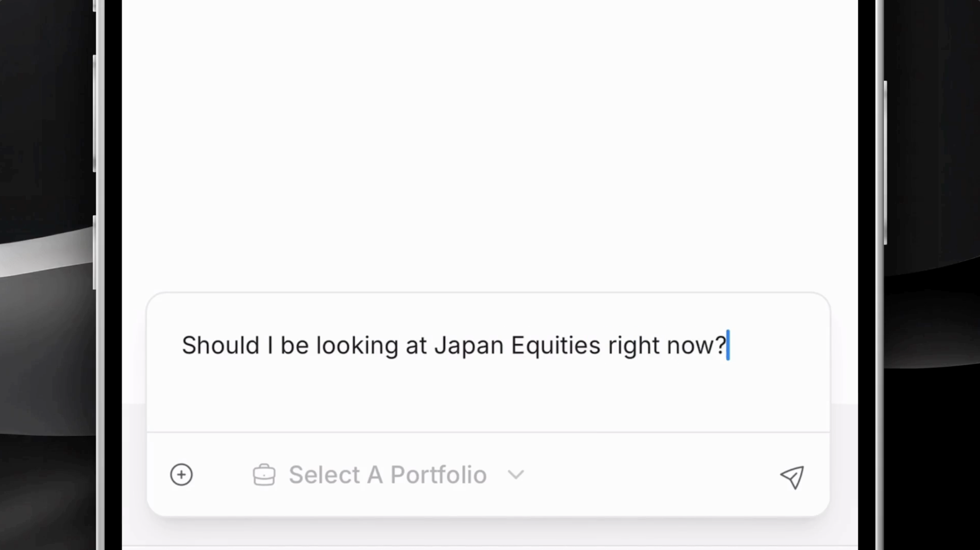Click the circled plus attachment icon
Screen dimensions: 980x550
(181, 475)
